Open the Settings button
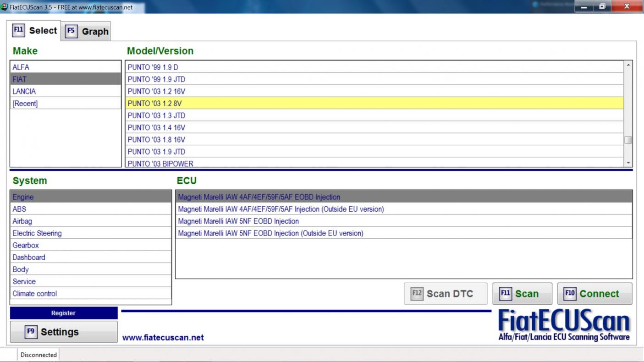This screenshot has height=362, width=644. point(64,332)
